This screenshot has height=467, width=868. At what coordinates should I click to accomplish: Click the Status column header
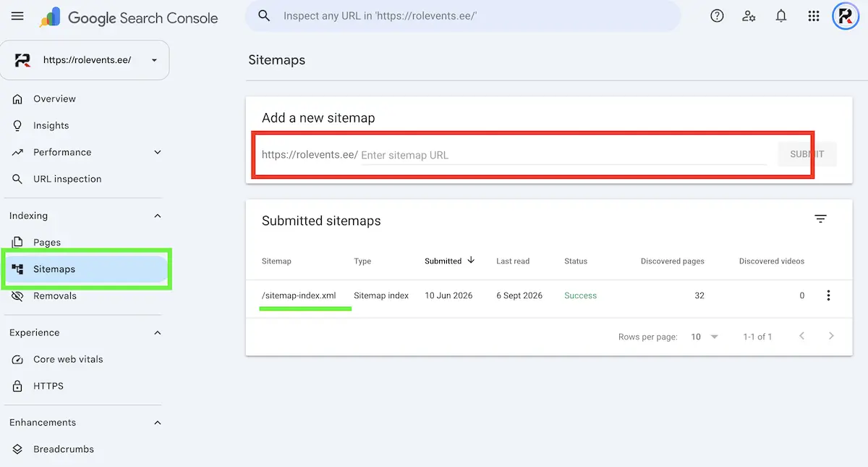tap(576, 261)
